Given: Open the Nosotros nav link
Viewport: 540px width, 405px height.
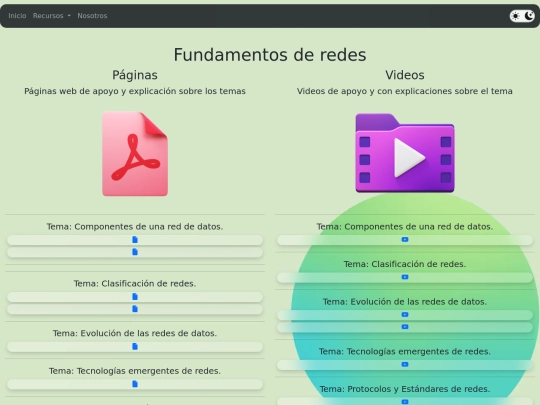Looking at the screenshot, I should [92, 16].
